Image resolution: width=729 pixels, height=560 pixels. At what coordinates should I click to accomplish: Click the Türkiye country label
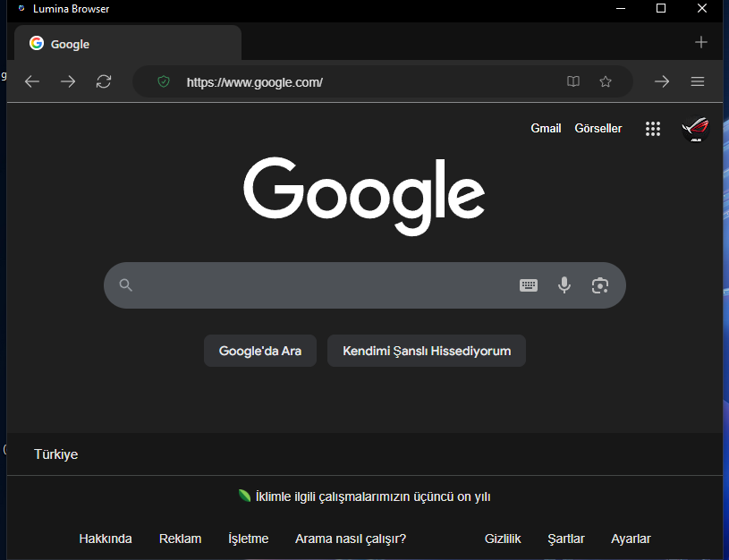coord(55,454)
